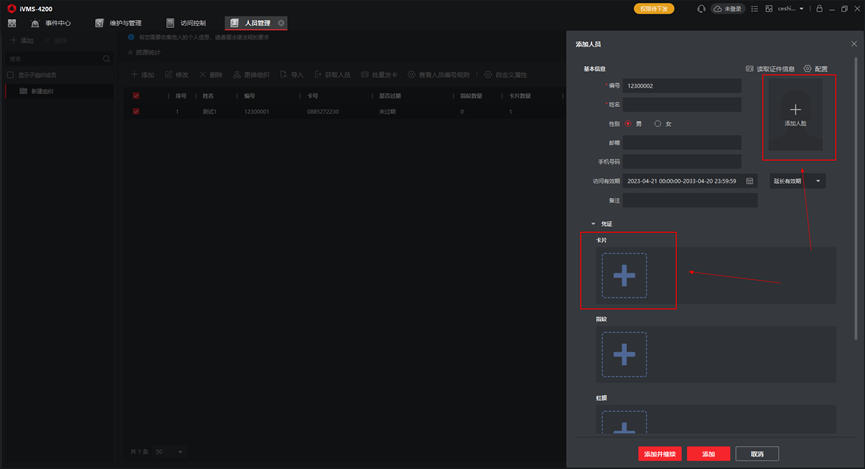Click the 备注 input field
Image resolution: width=865 pixels, height=469 pixels.
coord(690,200)
